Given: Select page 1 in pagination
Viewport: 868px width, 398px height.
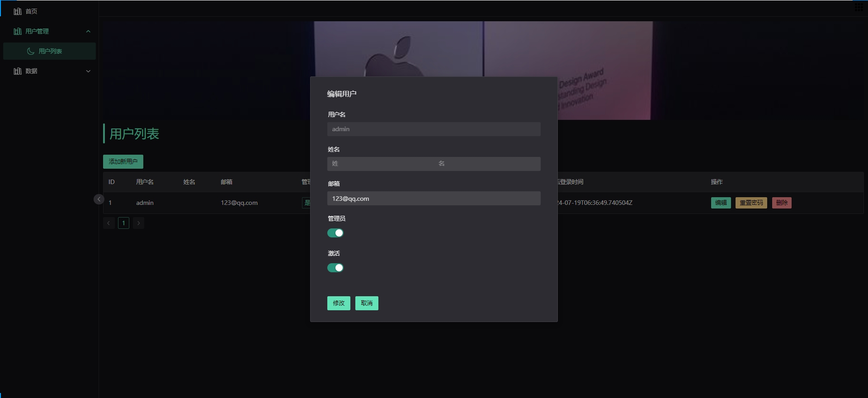Looking at the screenshot, I should (123, 223).
